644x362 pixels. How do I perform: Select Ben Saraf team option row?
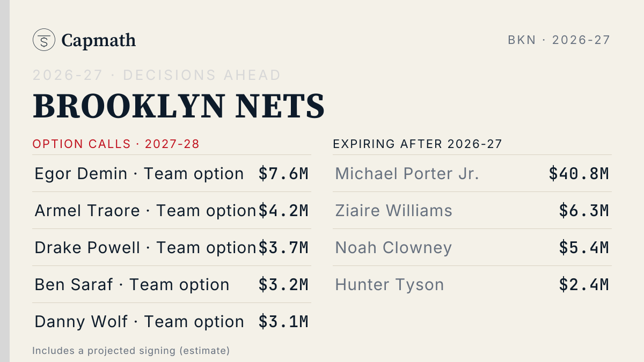172,284
